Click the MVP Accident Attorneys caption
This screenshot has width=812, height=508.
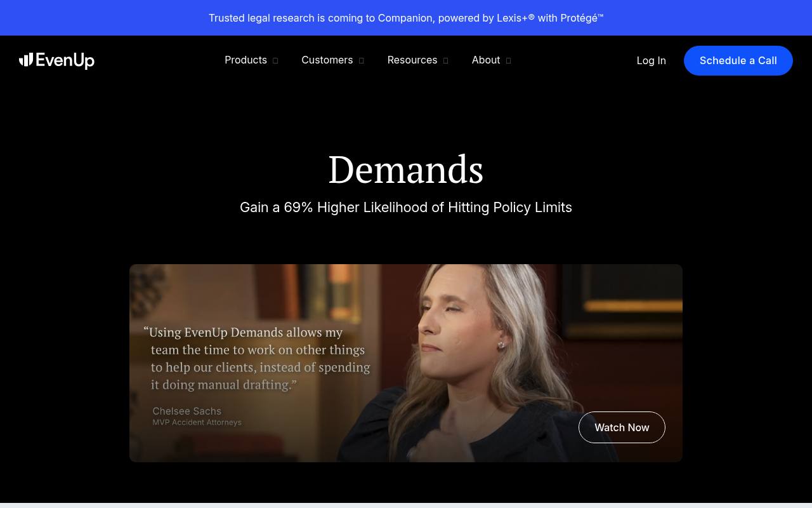tap(197, 422)
